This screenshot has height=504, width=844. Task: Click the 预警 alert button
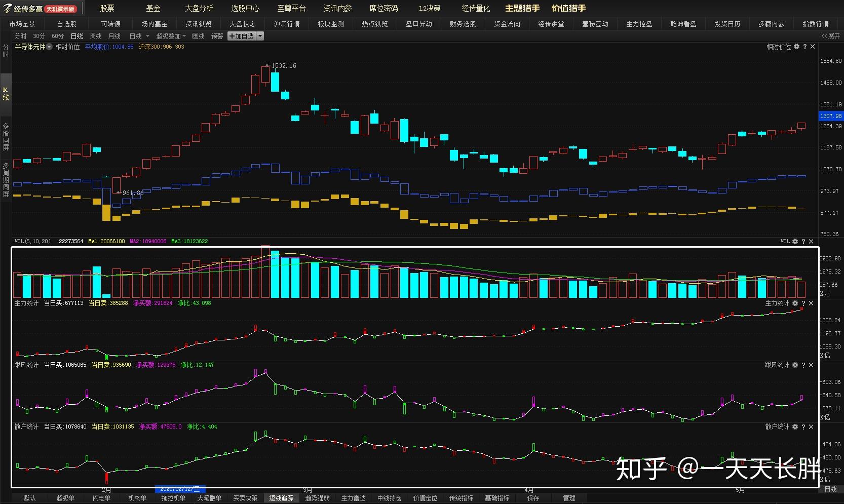click(217, 36)
